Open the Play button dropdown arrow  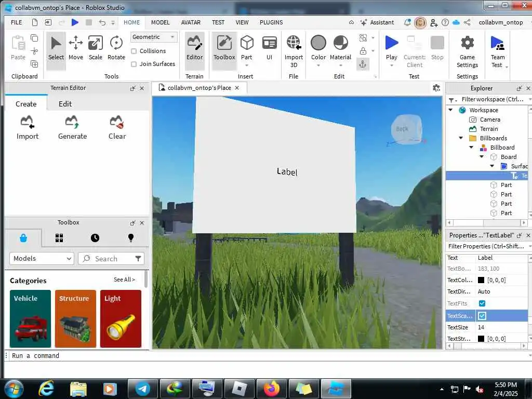tap(392, 65)
